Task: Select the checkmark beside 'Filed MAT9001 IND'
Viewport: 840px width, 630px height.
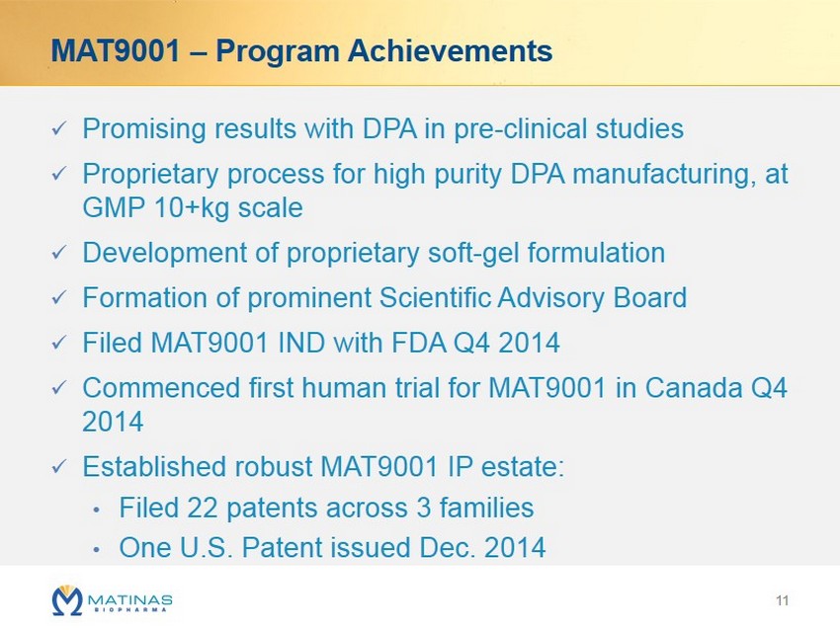Action: 59,344
